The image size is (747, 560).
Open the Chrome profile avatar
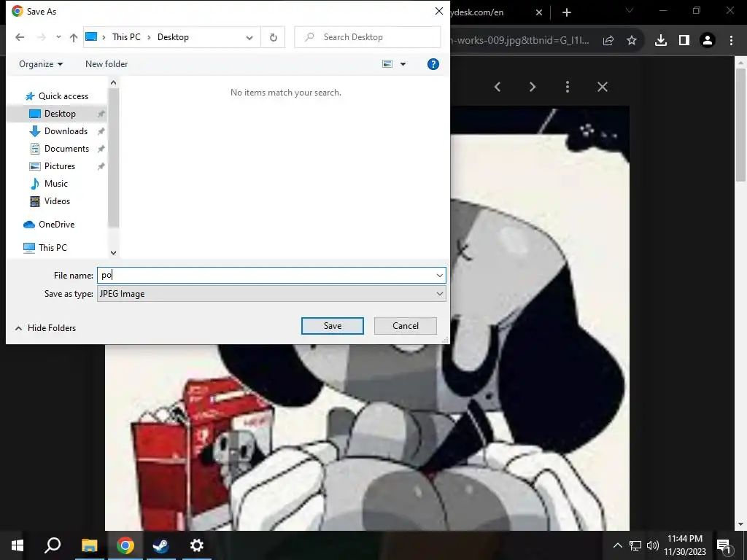[x=708, y=41]
